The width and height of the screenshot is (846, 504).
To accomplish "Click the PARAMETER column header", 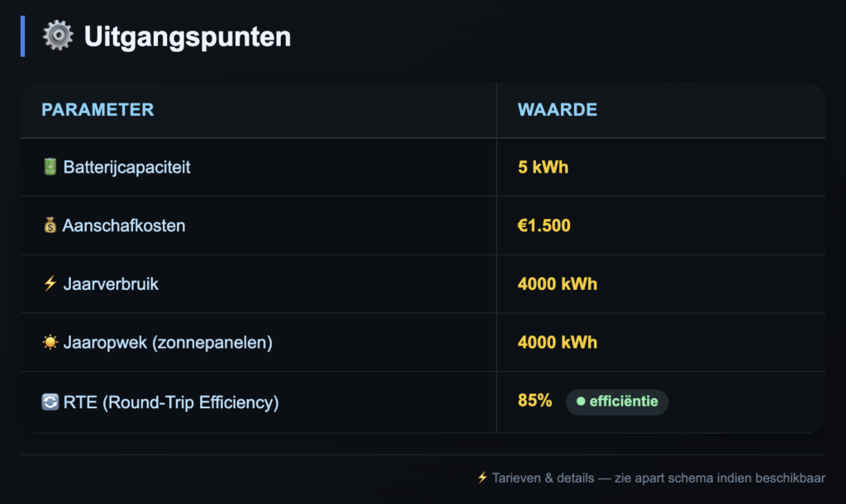I will (97, 110).
